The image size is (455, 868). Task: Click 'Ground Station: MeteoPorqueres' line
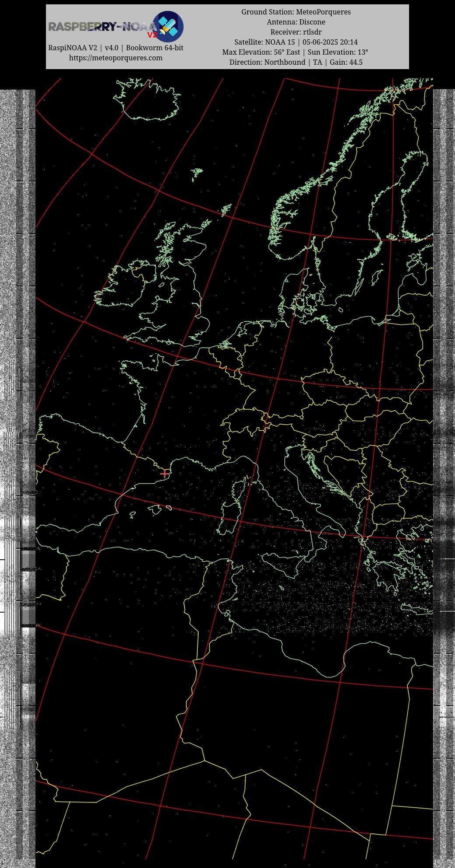(296, 12)
